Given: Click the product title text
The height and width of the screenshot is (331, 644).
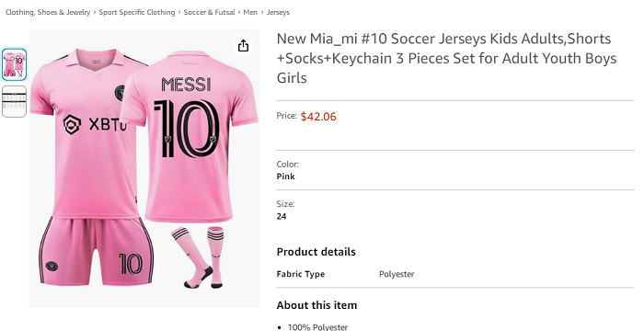Looking at the screenshot, I should (x=446, y=58).
